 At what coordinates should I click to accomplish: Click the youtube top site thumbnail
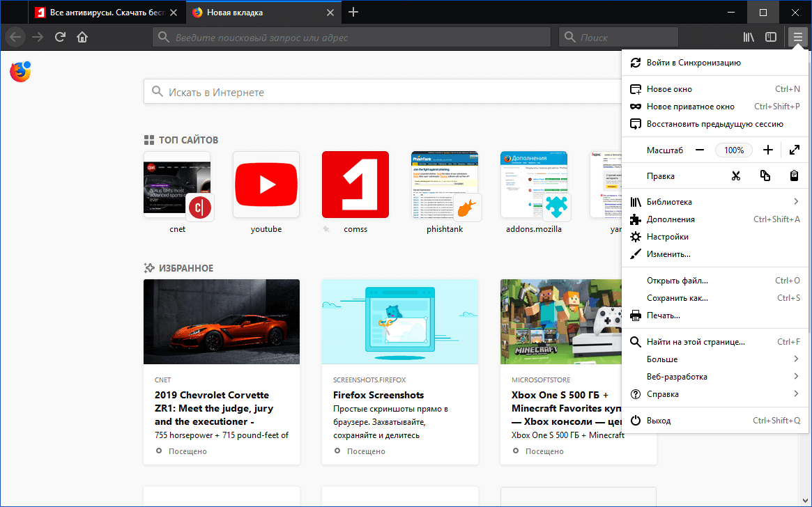pos(266,185)
